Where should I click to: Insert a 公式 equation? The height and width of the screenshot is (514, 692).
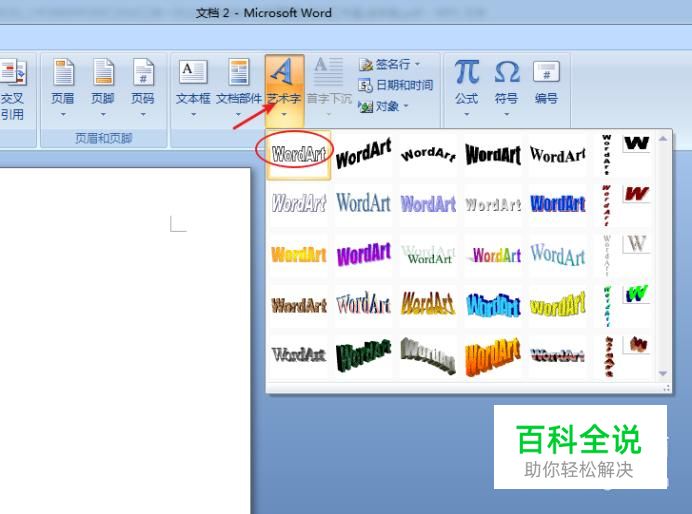pos(466,87)
